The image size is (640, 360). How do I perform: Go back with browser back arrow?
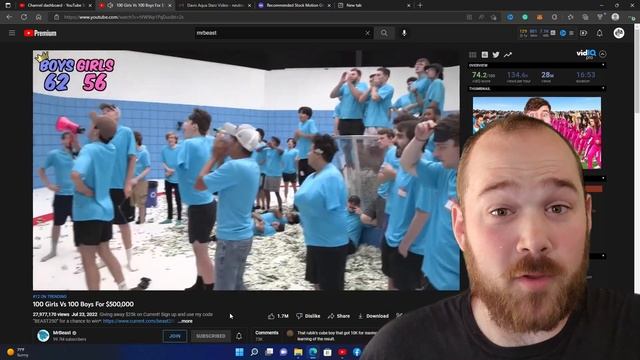coord(9,17)
